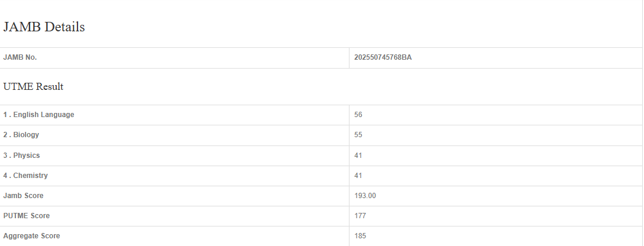
Task: Select the Biology score 55
Action: pyautogui.click(x=358, y=135)
